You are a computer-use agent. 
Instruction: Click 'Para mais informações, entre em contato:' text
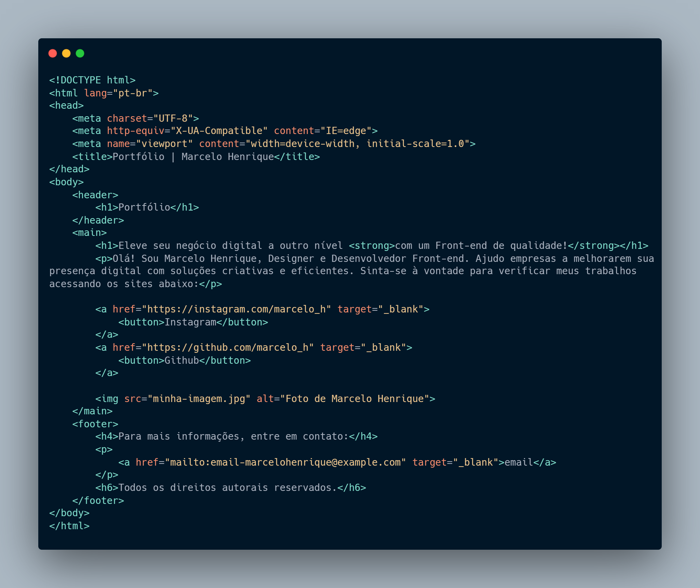(x=233, y=437)
